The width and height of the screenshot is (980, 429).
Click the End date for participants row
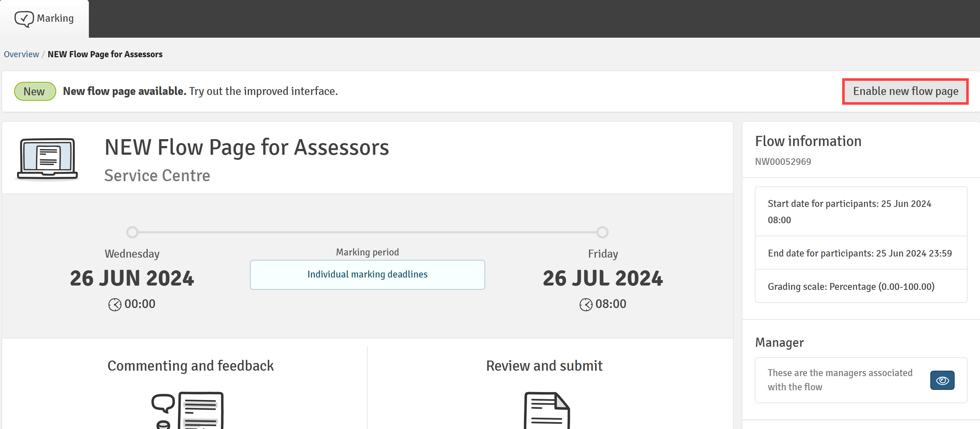tap(861, 253)
